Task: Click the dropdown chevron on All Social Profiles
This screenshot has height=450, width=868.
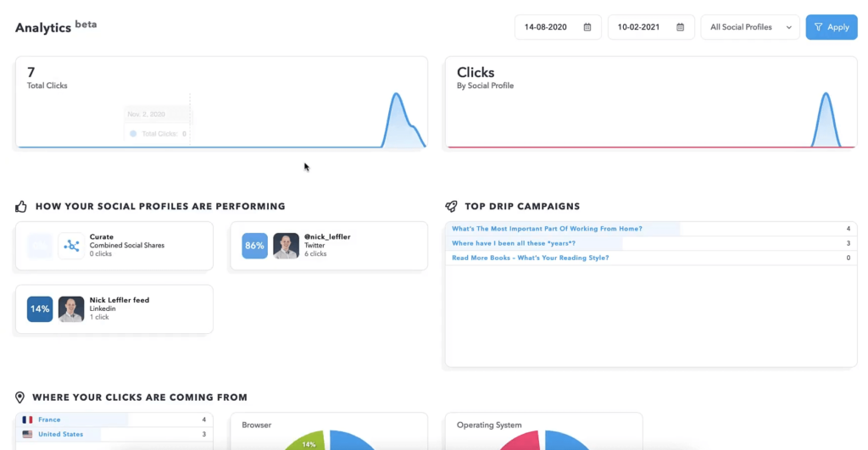Action: (x=789, y=27)
